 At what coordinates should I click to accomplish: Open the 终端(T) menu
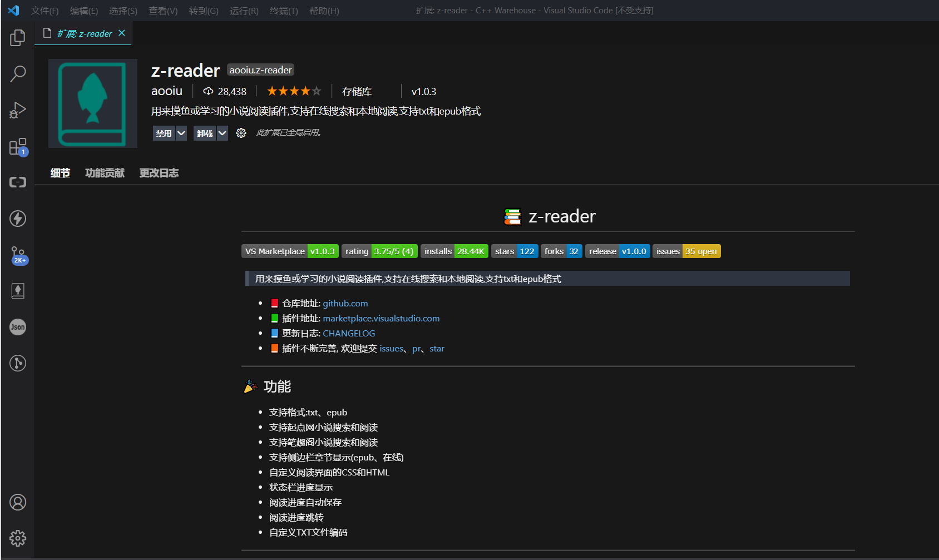pyautogui.click(x=284, y=11)
